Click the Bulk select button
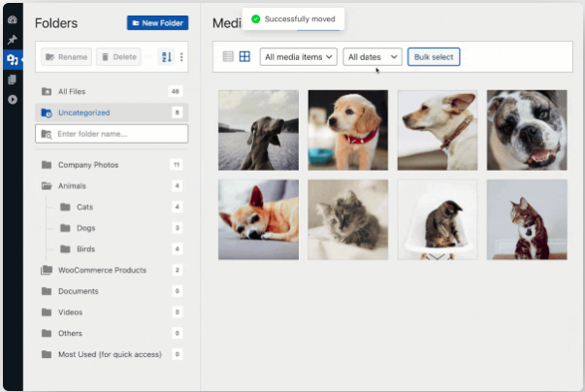This screenshot has width=585, height=392. (434, 57)
